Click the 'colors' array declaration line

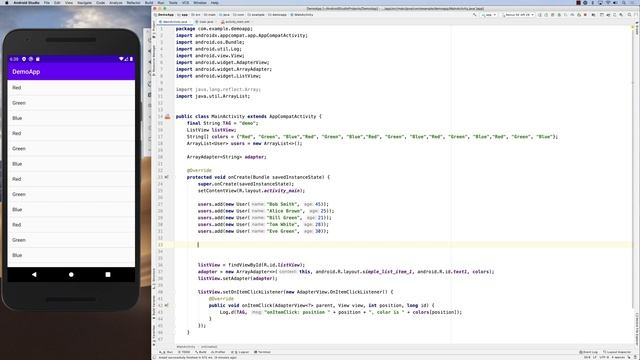coord(372,137)
